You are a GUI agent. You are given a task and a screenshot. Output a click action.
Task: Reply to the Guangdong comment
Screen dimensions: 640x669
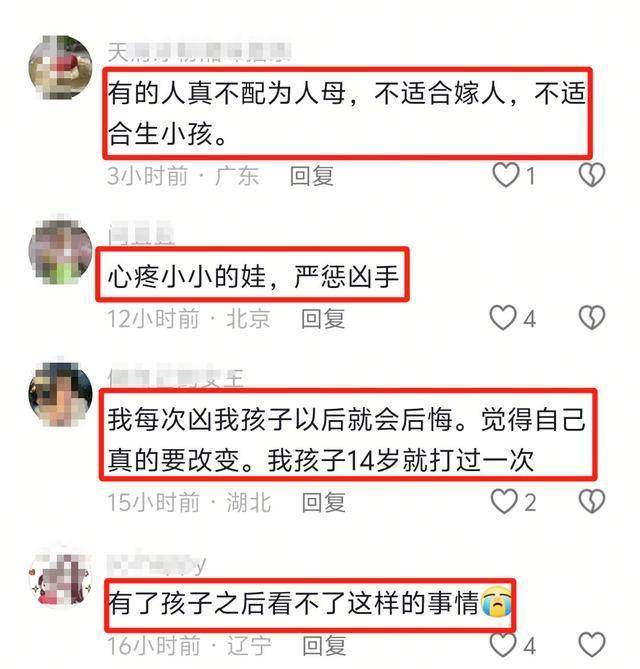(312, 176)
